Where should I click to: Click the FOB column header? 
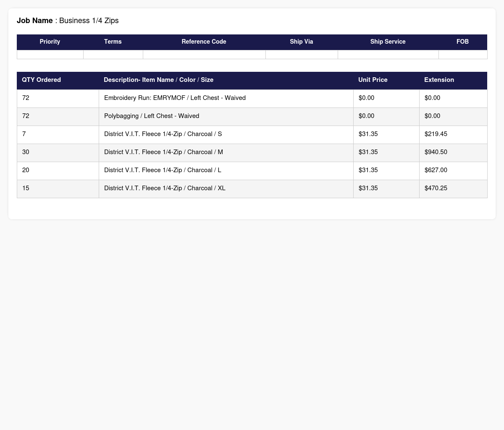tap(462, 42)
